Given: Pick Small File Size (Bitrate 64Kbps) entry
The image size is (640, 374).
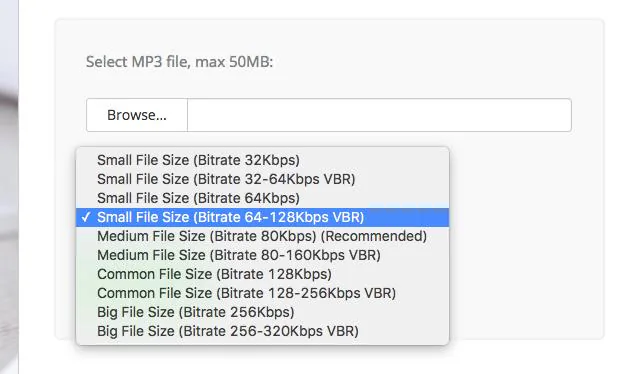Looking at the screenshot, I should point(262,198).
